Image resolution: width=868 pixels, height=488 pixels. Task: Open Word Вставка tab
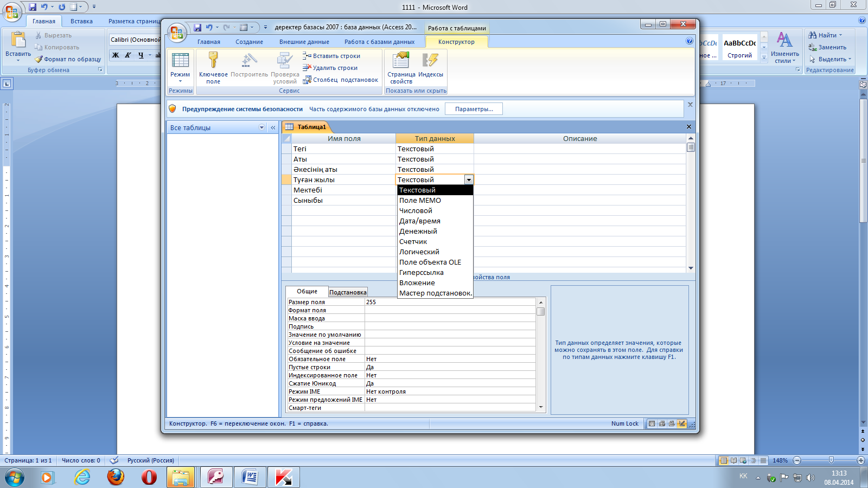[81, 21]
